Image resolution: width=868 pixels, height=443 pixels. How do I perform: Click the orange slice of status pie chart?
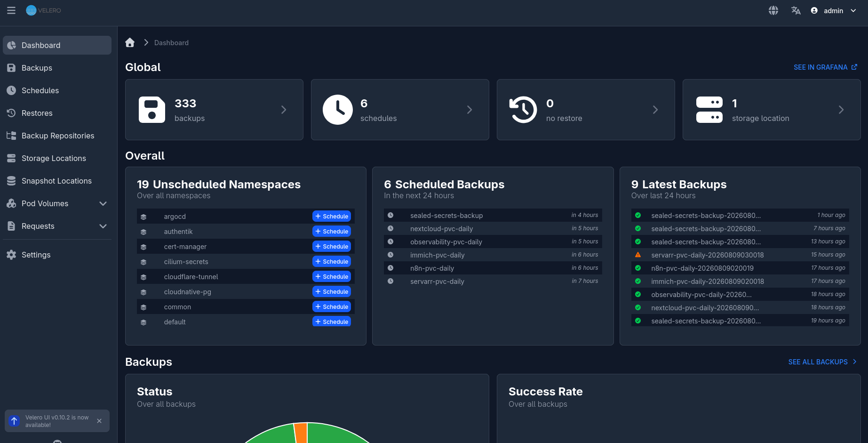tap(301, 433)
